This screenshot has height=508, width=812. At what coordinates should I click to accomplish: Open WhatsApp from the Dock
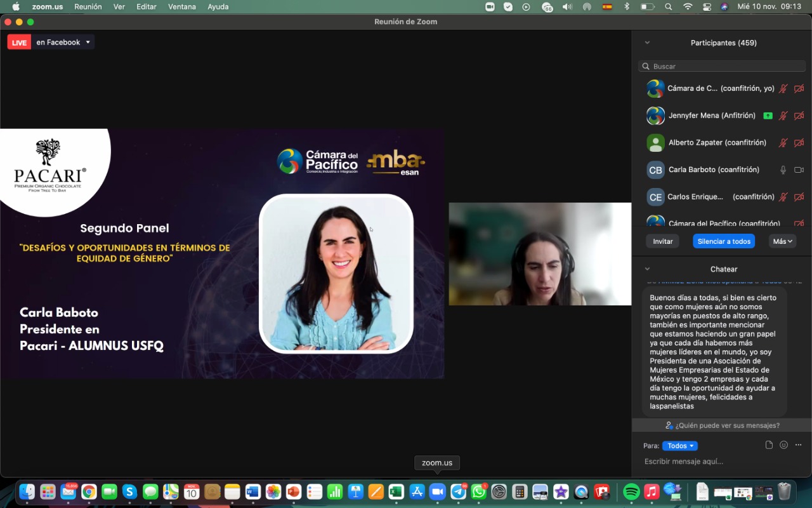[479, 491]
